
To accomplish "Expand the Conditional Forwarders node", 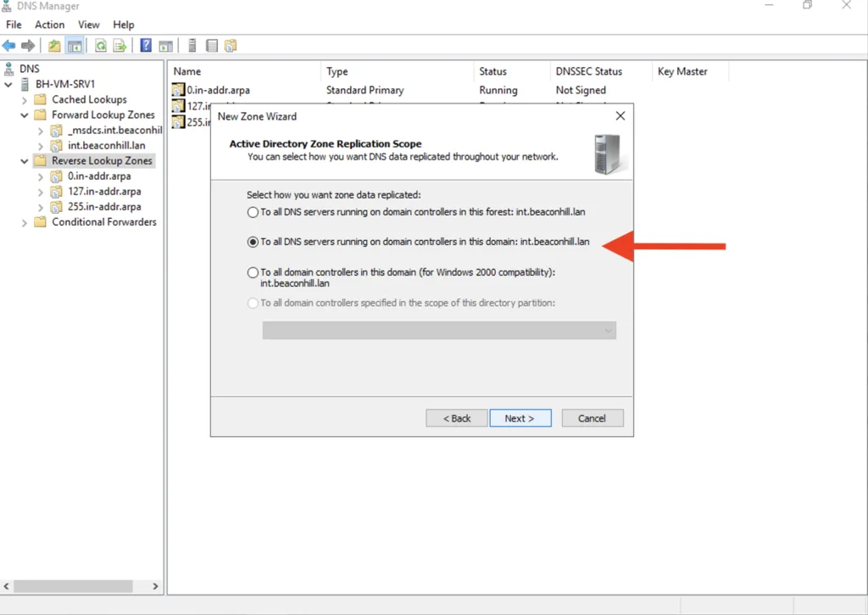I will point(25,223).
